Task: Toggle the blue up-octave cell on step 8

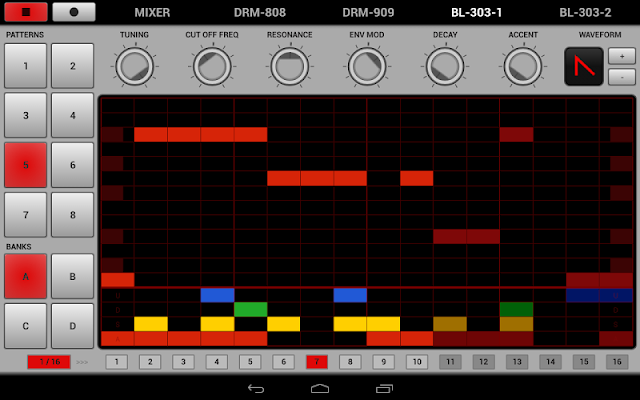Action: [350, 295]
